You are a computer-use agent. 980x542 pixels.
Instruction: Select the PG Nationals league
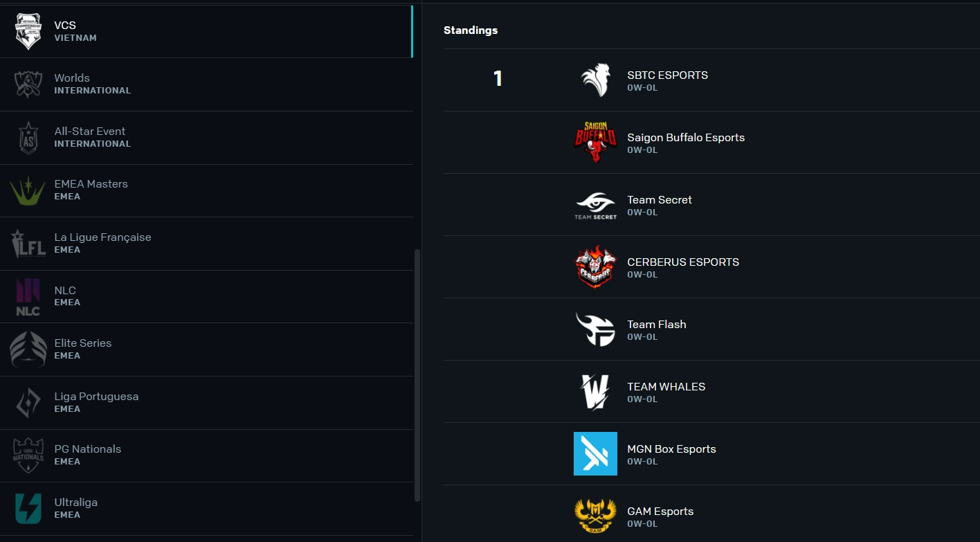point(206,455)
